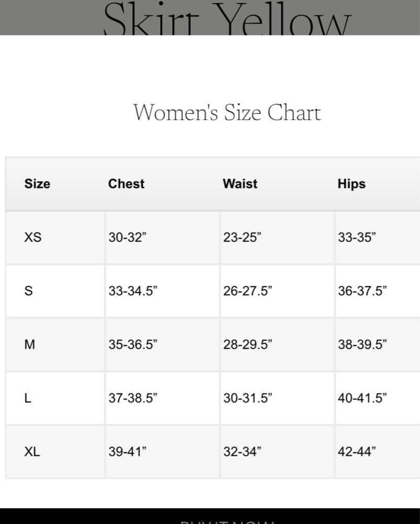Click the Chest column header
The image size is (420, 524).
126,184
